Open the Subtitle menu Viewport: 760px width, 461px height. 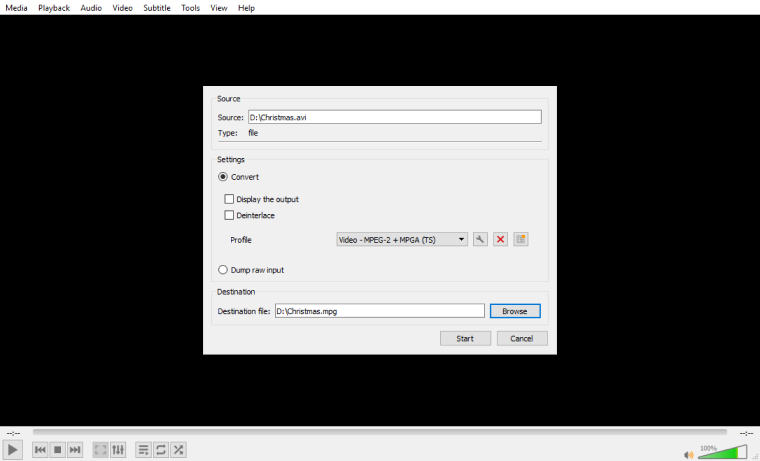point(157,8)
